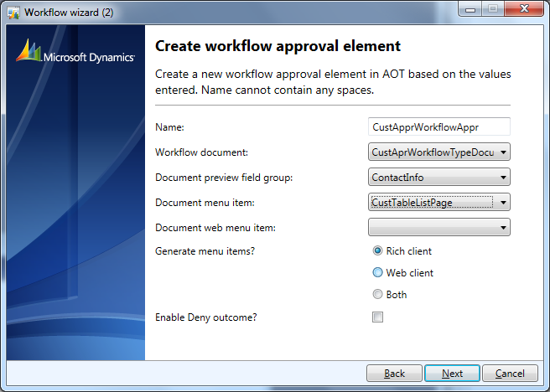Screen dimensions: 550x392
Task: Click the 'Document menu item:' label
Action: coord(205,203)
